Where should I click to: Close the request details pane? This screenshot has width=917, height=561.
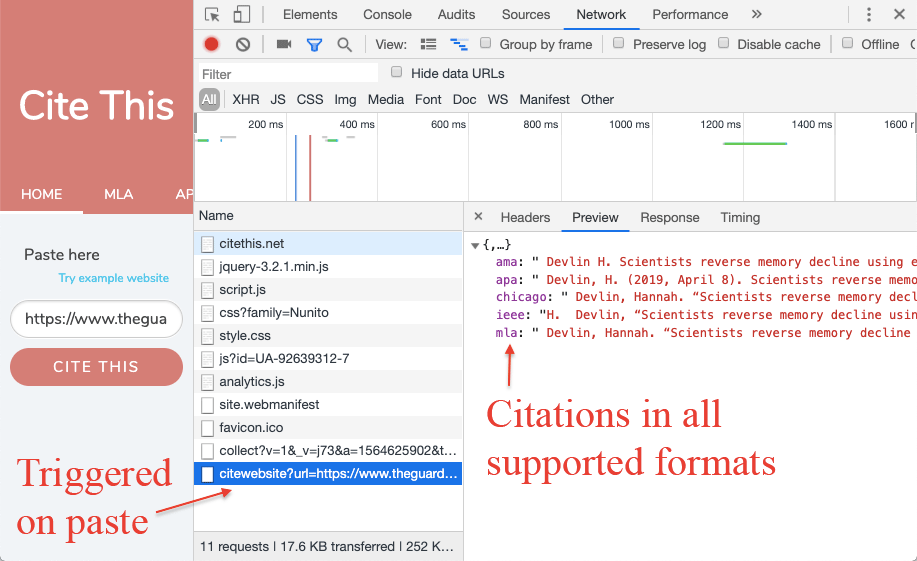(x=478, y=216)
